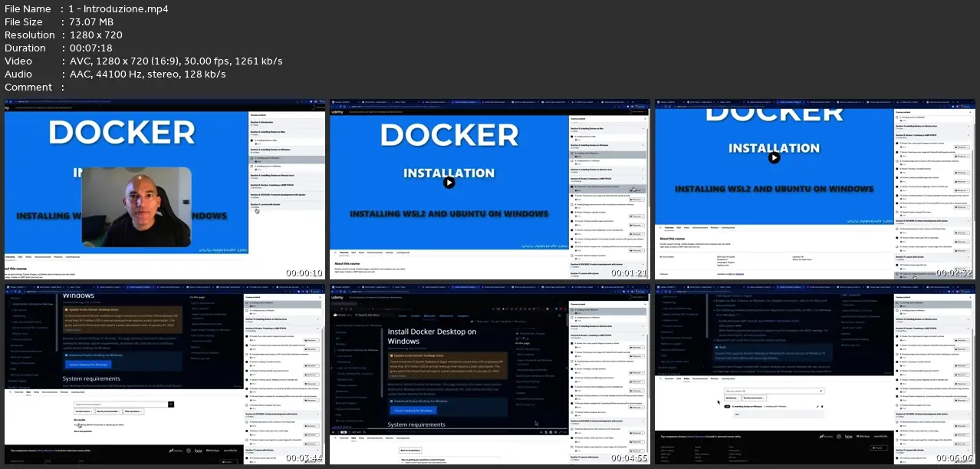Click the Udemy logo in the 00:01:21 frame

coord(337,111)
